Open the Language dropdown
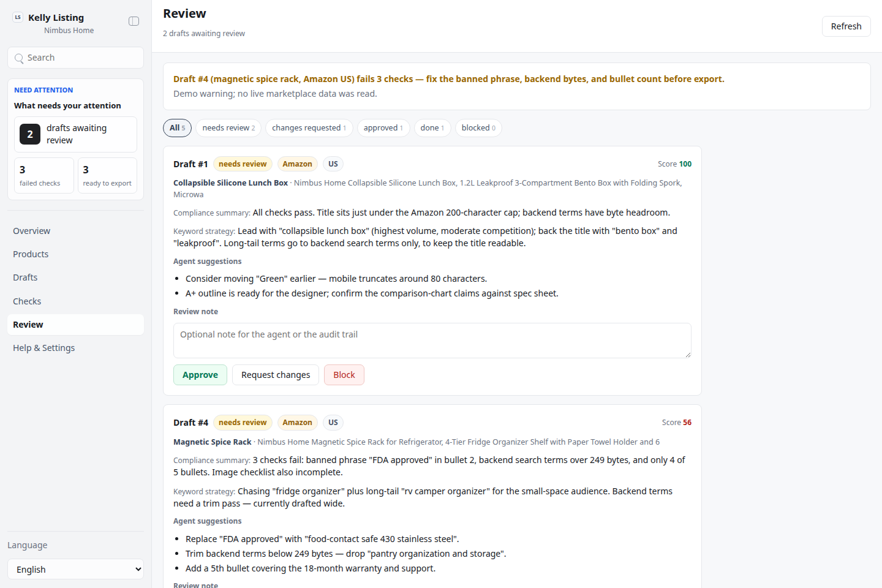Screen dimensions: 882x588 75,569
